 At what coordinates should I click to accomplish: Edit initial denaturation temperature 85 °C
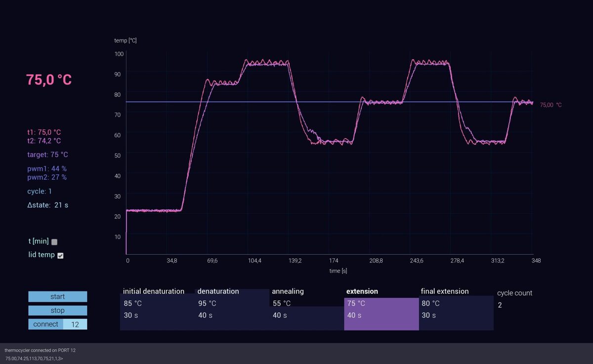coord(132,303)
